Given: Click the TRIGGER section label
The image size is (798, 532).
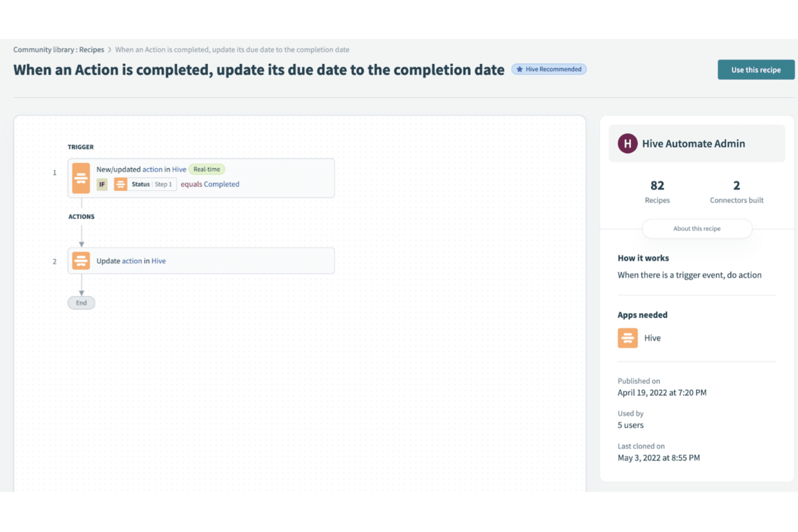Looking at the screenshot, I should (x=81, y=147).
